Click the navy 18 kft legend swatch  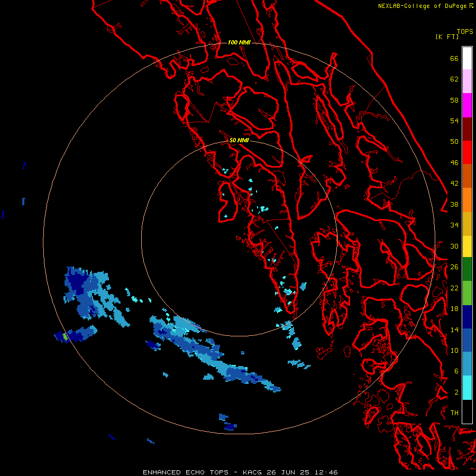[x=467, y=317]
